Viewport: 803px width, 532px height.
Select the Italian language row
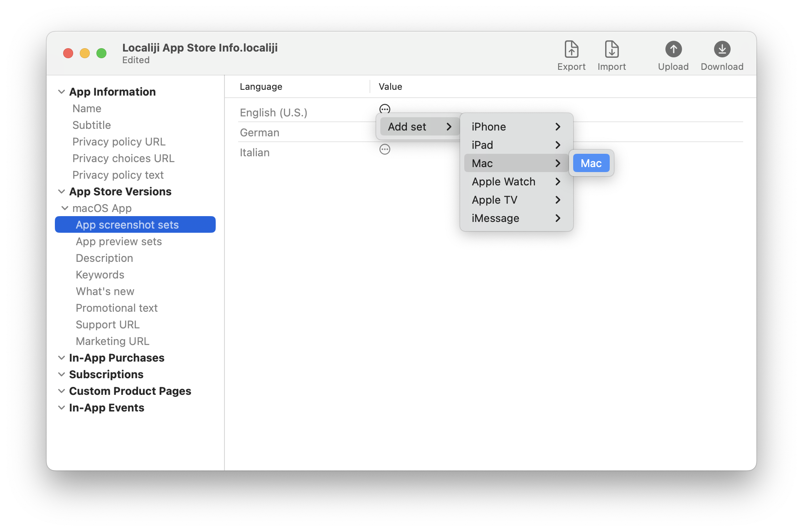tap(254, 153)
